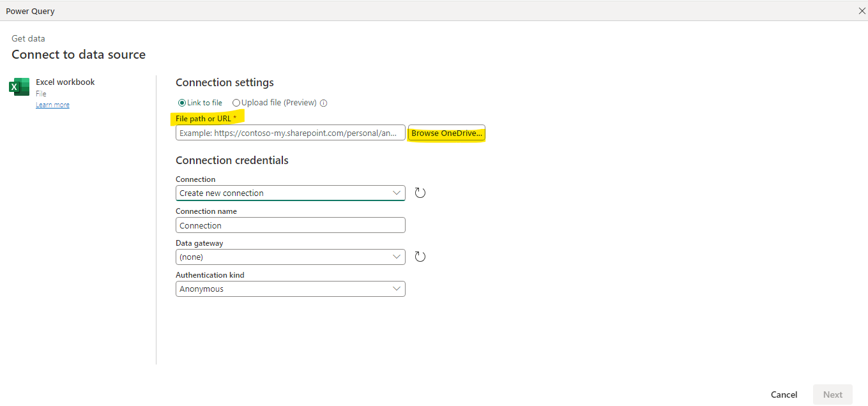Open the Authentication kind dropdown showing Anonymous
The width and height of the screenshot is (868, 406).
[x=290, y=289]
